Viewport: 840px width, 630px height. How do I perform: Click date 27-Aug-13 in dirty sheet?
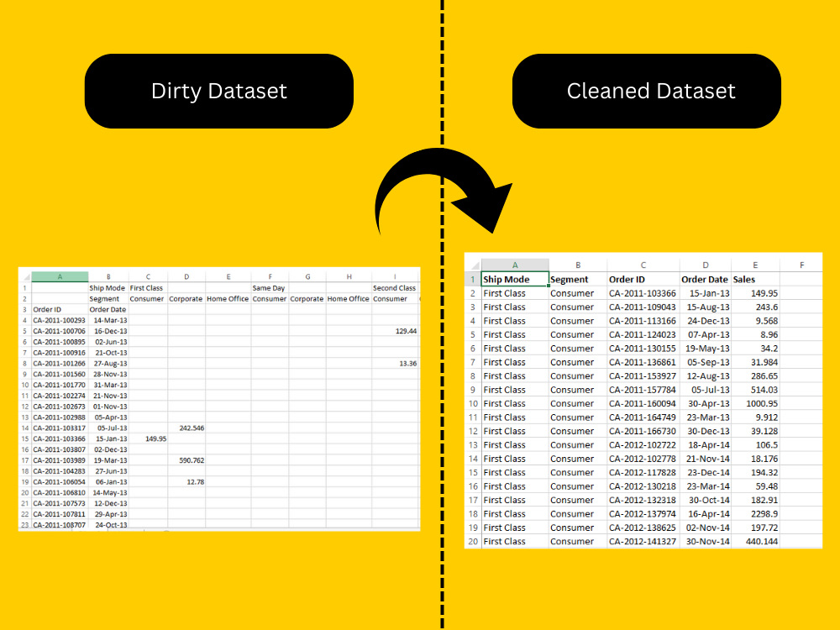coord(108,363)
